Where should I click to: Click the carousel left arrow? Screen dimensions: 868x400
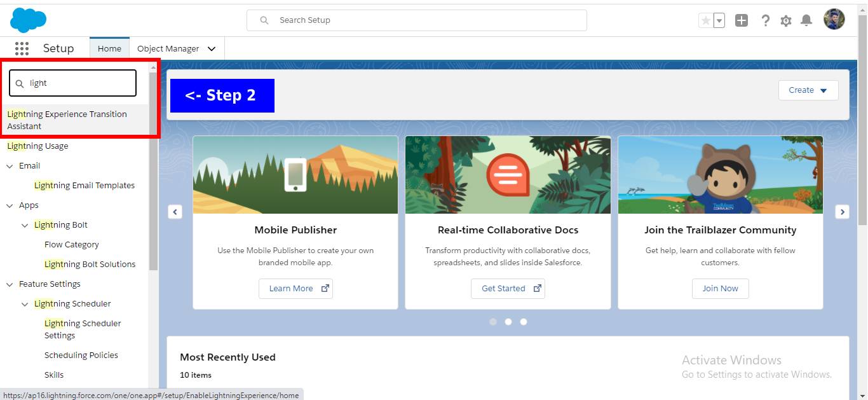[x=175, y=212]
